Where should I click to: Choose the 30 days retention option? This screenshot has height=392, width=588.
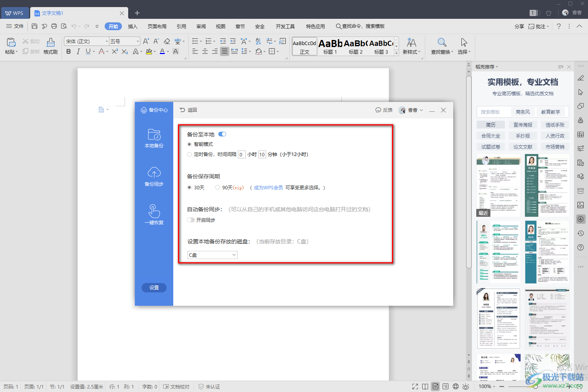(x=189, y=187)
